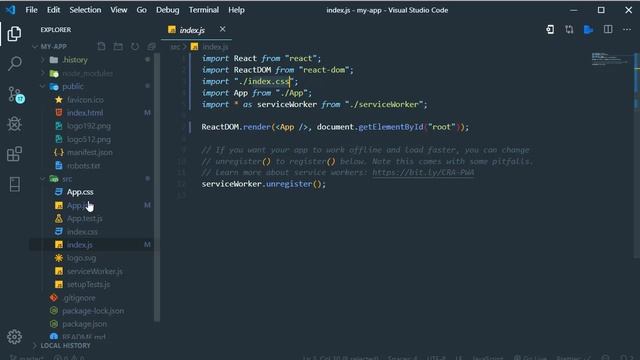Image resolution: width=640 pixels, height=360 pixels.
Task: Open the Explorer view in activity bar
Action: [x=14, y=33]
